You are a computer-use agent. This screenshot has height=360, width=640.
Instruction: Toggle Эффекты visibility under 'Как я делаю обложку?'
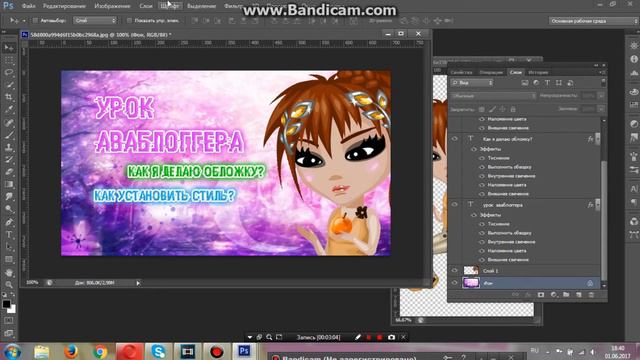pyautogui.click(x=473, y=149)
